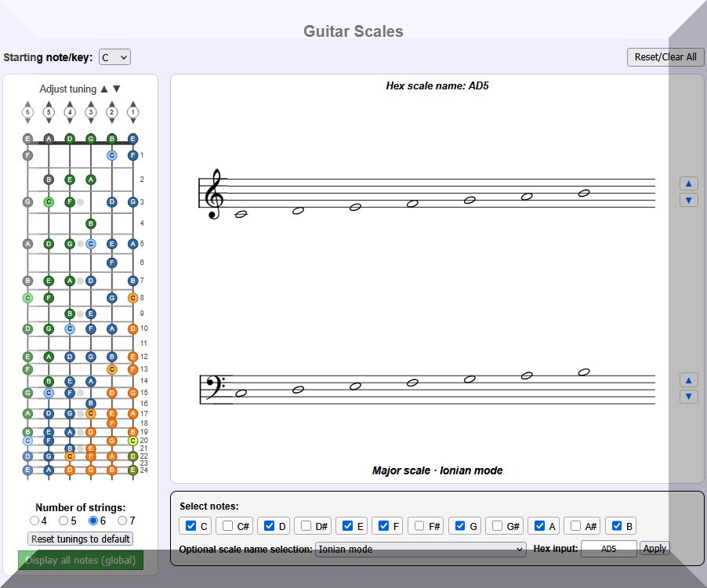
Task: Shift treble clef staff down an octave
Action: pos(687,201)
